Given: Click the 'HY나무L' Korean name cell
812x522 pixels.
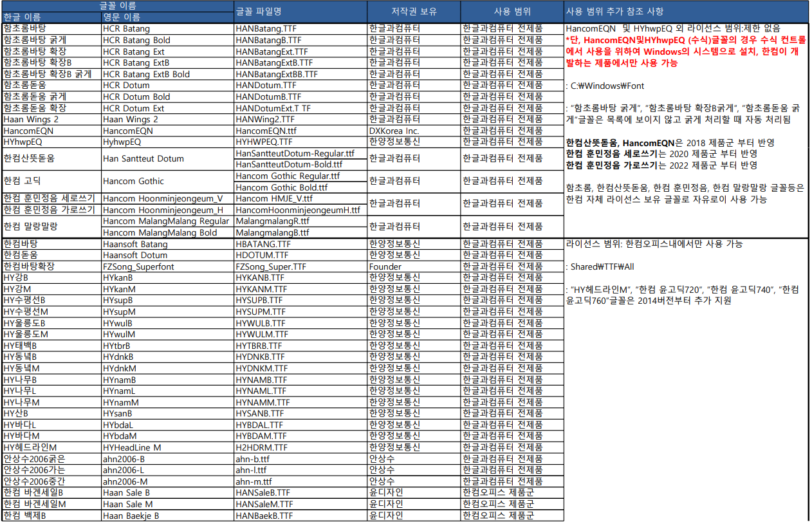Looking at the screenshot, I should (x=51, y=391).
